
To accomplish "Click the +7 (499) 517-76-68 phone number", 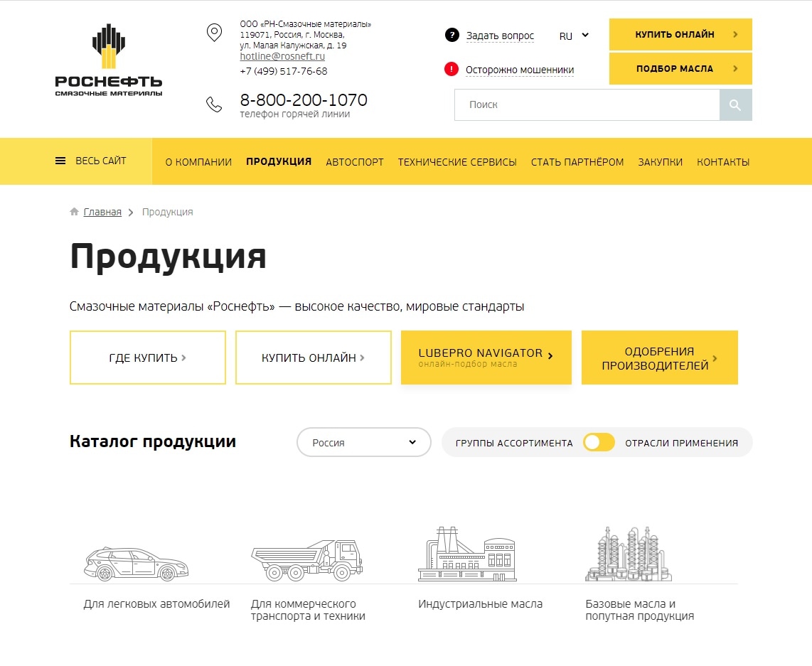I will pos(283,71).
